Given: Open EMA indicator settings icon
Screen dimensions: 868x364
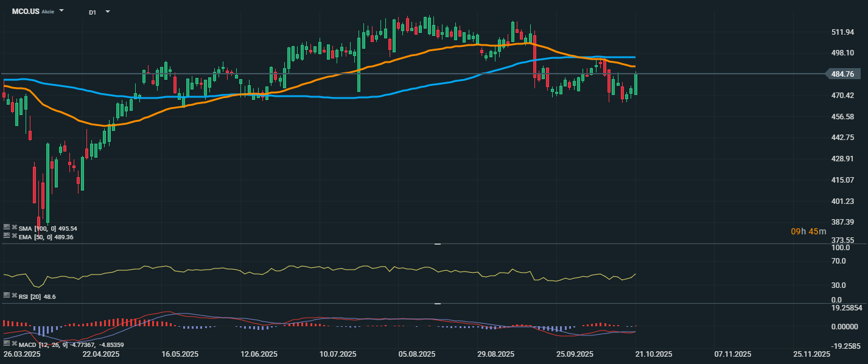Looking at the screenshot, I should [x=7, y=236].
